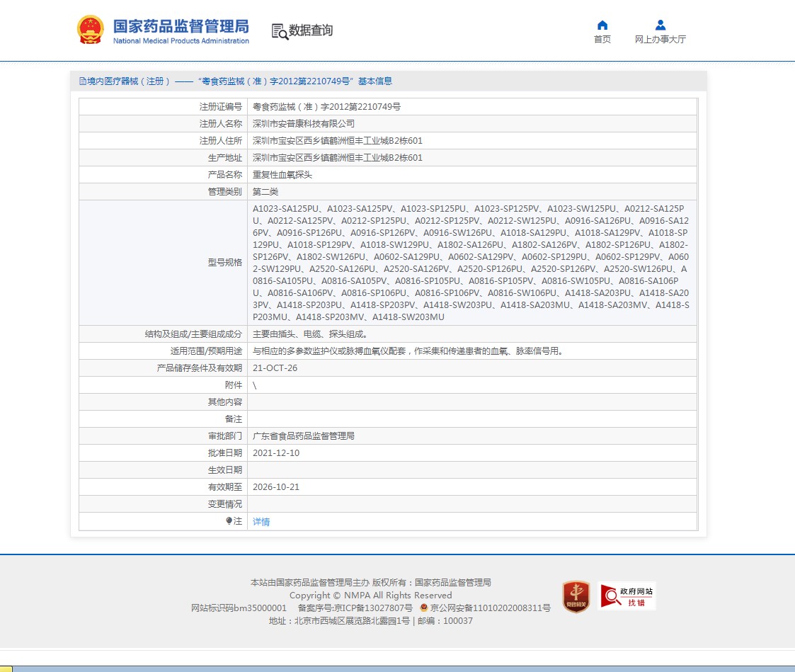Click product name 重复性血氧探头
This screenshot has height=672, width=795.
[x=282, y=175]
